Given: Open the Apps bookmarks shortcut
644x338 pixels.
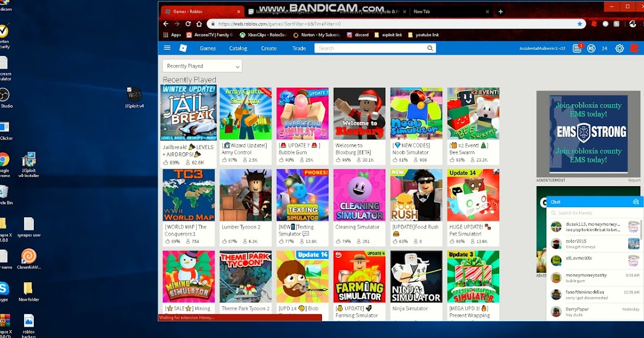Looking at the screenshot, I should (172, 35).
